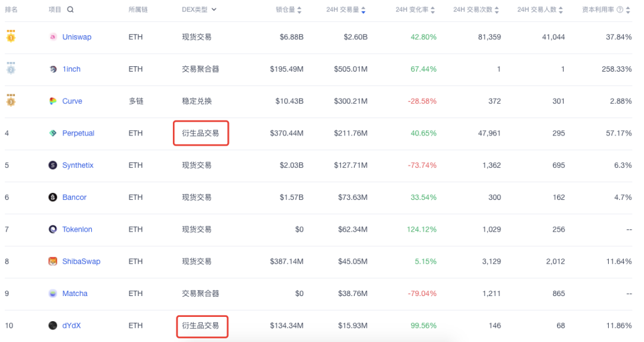Click ShibaSwap's 2,012 trader count
Screen dimensions: 644x342
(x=555, y=261)
